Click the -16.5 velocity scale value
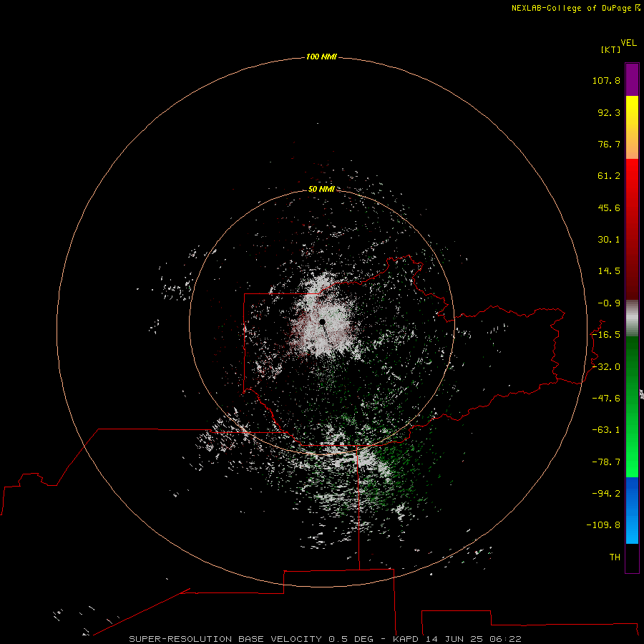Screen dimensions: 644x644 606,335
